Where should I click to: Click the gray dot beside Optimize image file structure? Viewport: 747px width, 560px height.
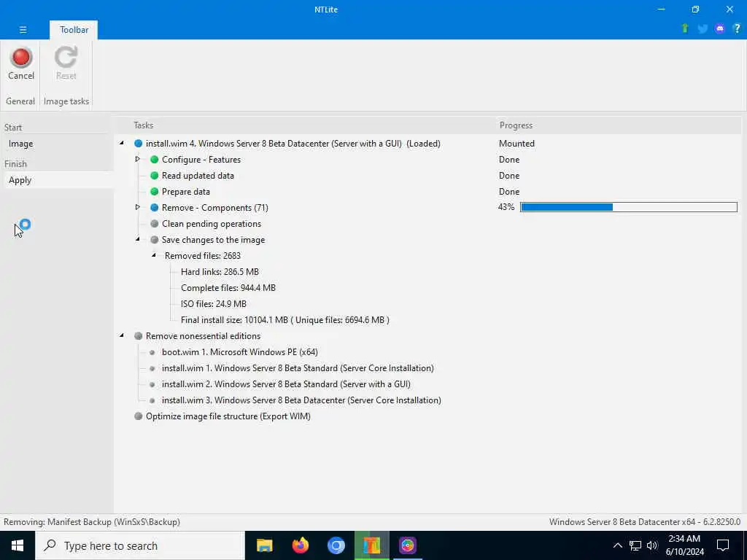(138, 416)
